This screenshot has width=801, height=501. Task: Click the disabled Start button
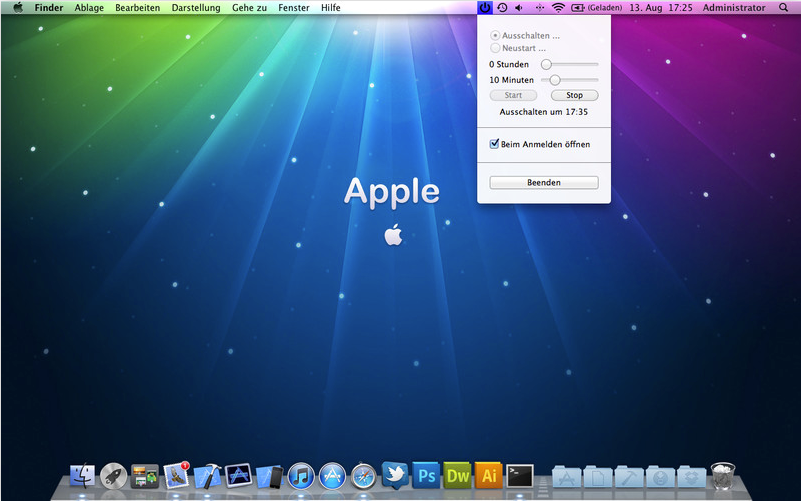(x=513, y=96)
